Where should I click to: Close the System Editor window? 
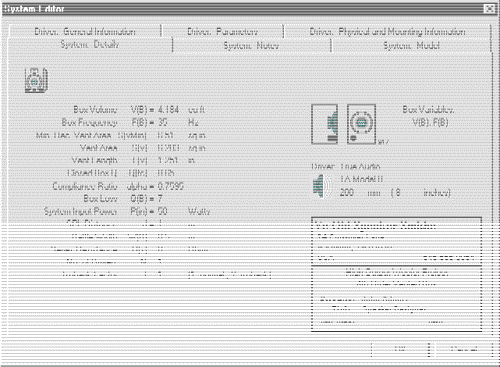tap(489, 9)
